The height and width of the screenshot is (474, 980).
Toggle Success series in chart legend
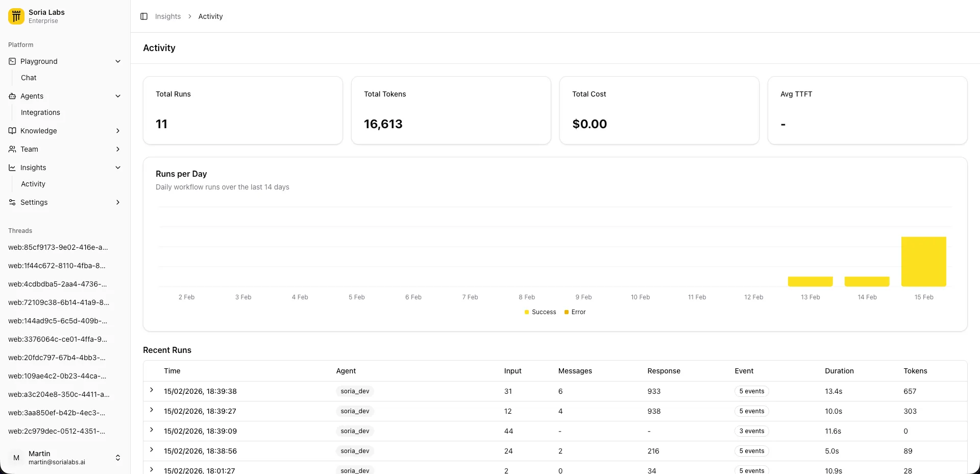pyautogui.click(x=540, y=312)
